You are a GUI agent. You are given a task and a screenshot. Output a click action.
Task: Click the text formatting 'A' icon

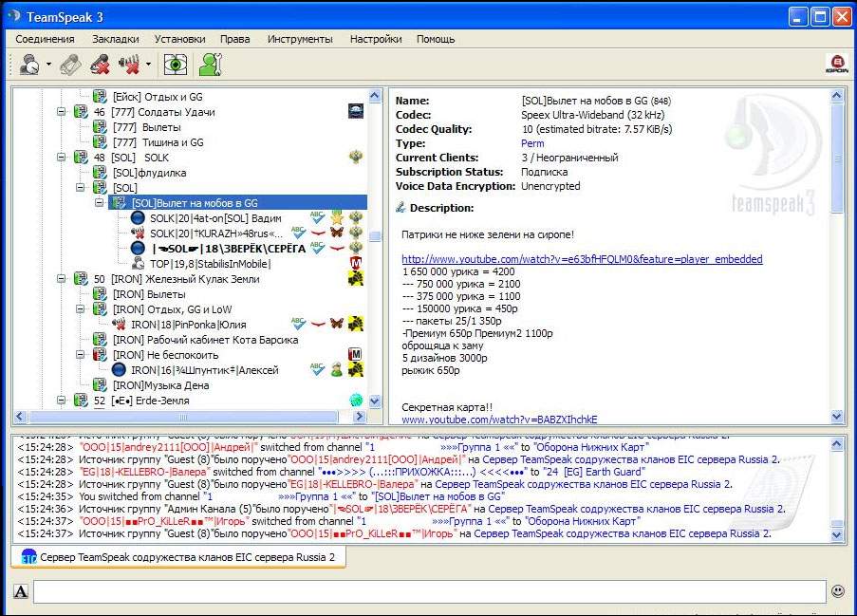[x=21, y=592]
